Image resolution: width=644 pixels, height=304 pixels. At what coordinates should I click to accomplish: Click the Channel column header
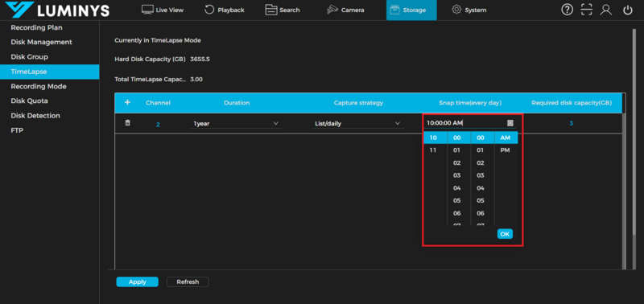pyautogui.click(x=158, y=103)
